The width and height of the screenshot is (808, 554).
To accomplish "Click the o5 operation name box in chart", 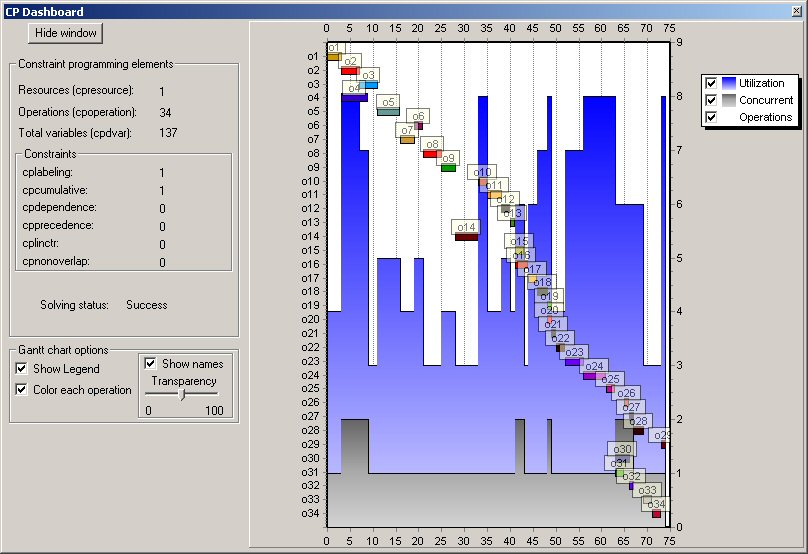I will point(388,102).
